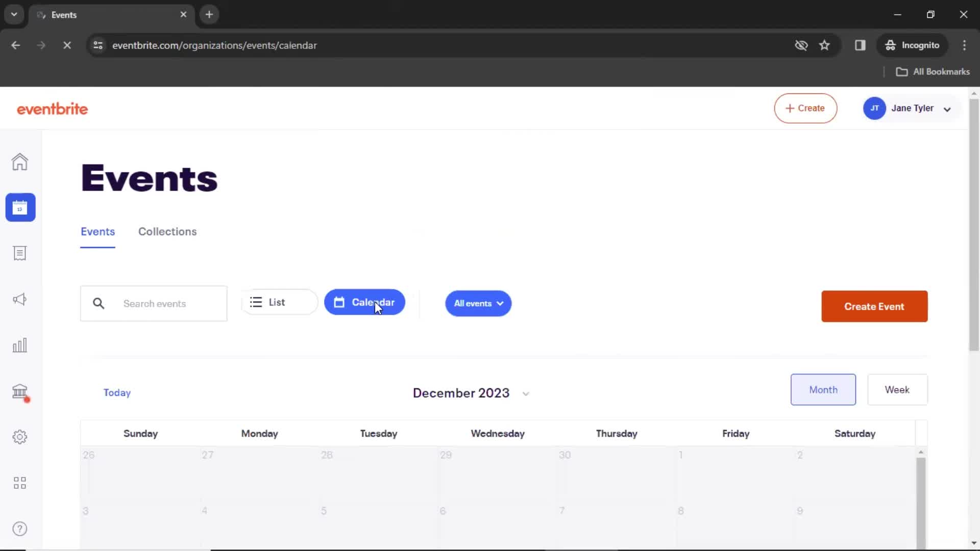This screenshot has width=980, height=551.
Task: Click the organizer profile icon
Action: click(875, 108)
